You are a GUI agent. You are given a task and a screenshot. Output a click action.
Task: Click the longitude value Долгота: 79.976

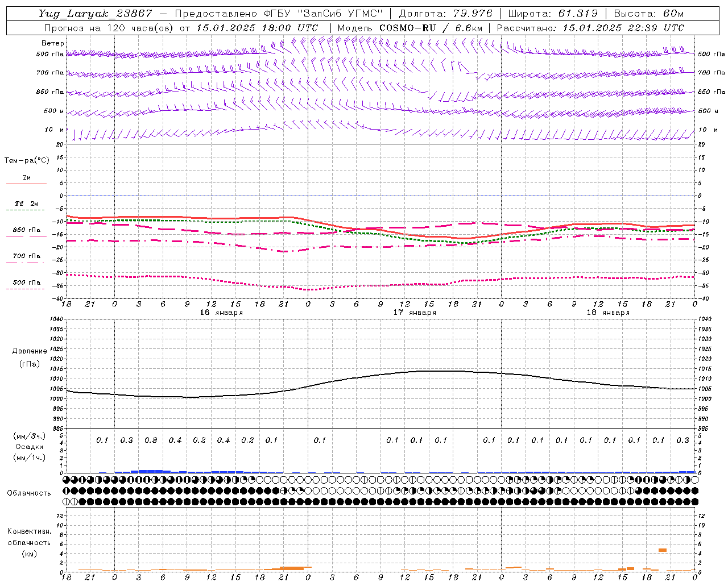click(x=445, y=14)
